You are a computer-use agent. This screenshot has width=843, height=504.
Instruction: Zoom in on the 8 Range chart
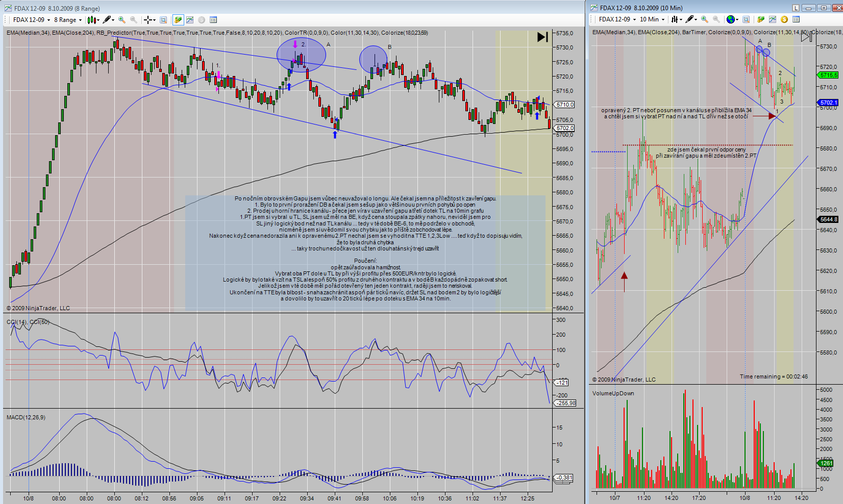121,20
